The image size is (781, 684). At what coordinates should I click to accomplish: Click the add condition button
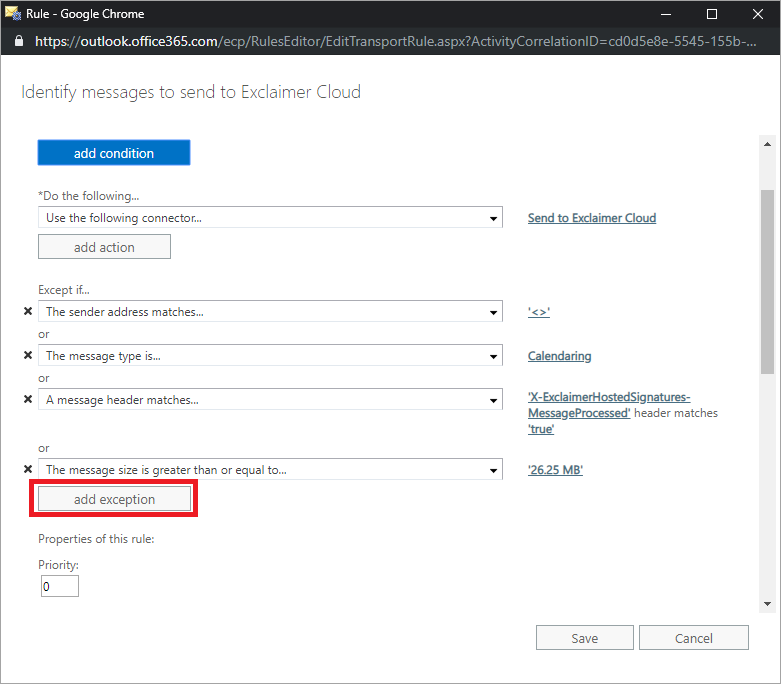click(114, 153)
